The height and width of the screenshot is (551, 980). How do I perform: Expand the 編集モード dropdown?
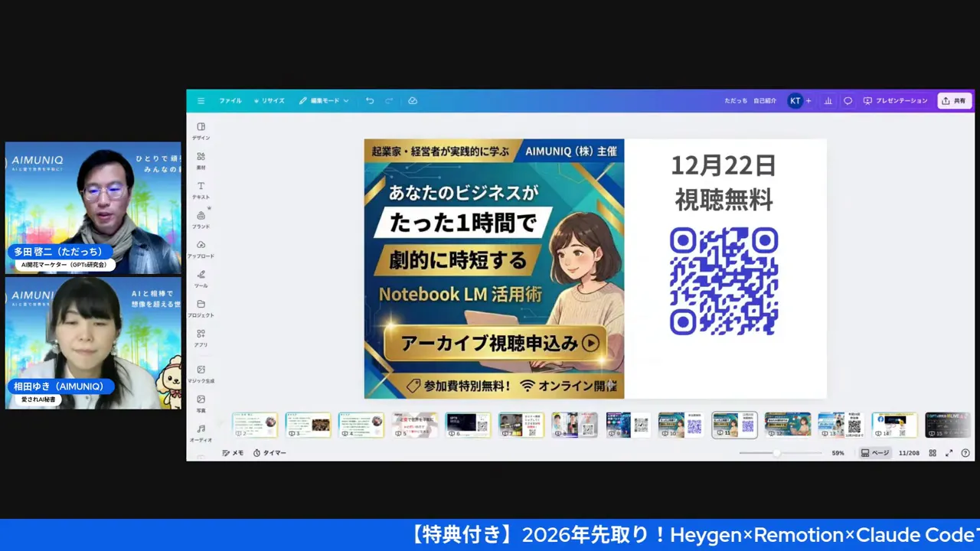324,100
